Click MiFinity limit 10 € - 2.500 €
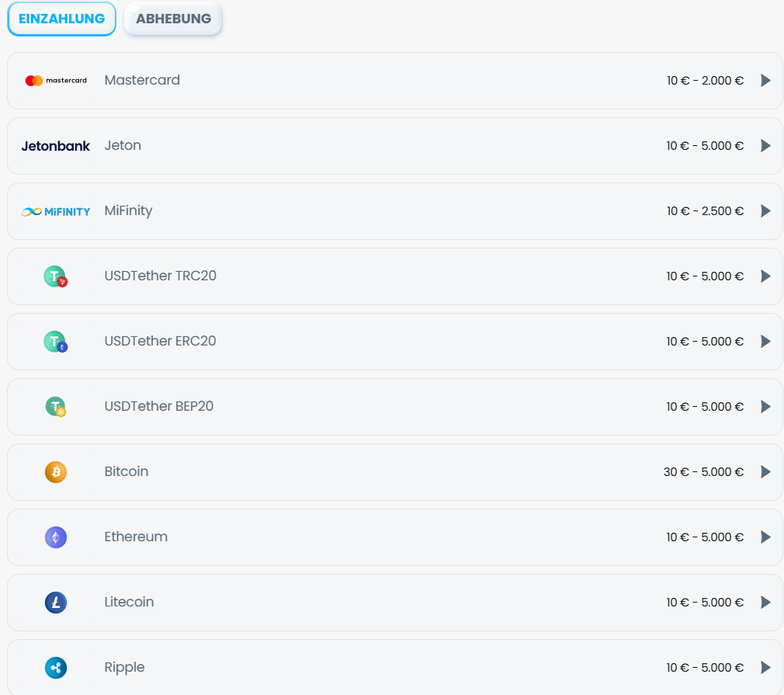 (705, 211)
